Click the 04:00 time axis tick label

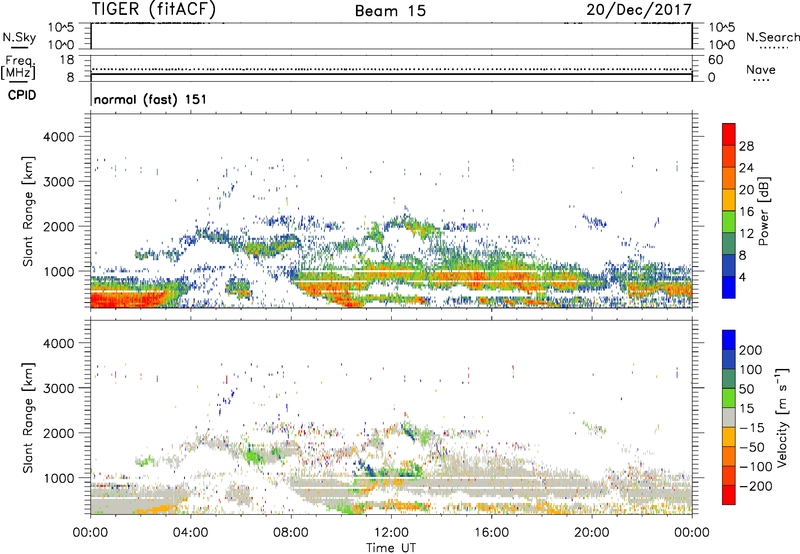191,533
